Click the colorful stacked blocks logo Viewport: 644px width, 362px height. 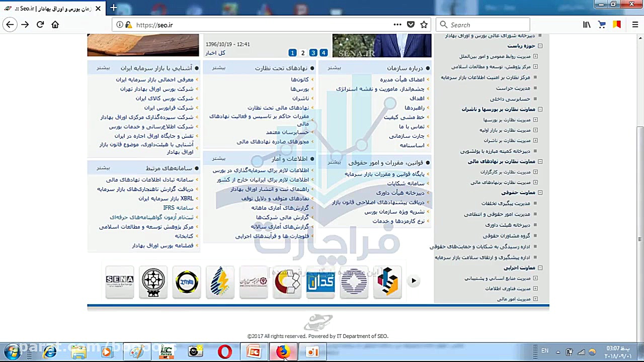(387, 282)
